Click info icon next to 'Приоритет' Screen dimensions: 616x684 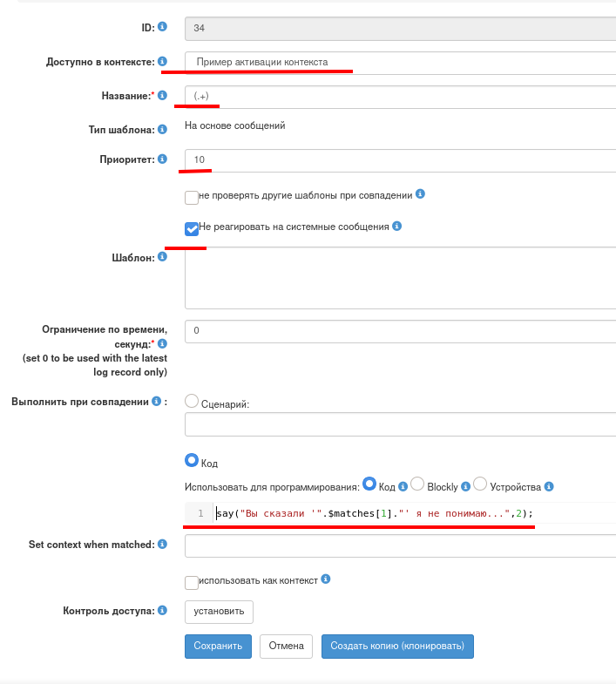coord(163,159)
